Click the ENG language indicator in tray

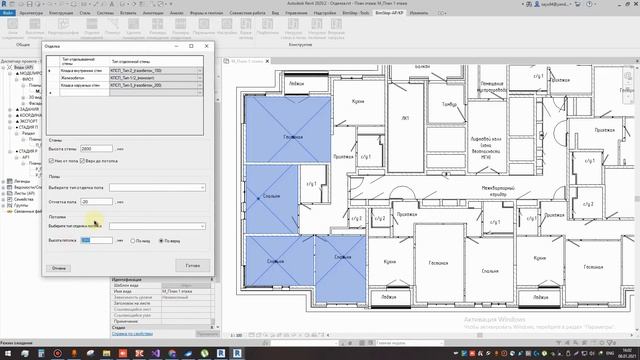coord(611,353)
